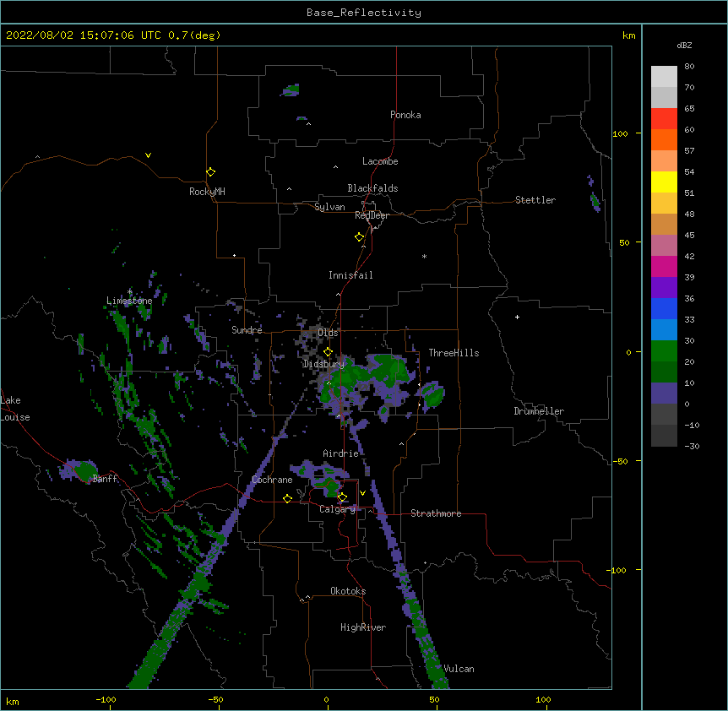Screen dimensions: 728x711
Task: Click the Calgary label
Action: click(x=337, y=509)
